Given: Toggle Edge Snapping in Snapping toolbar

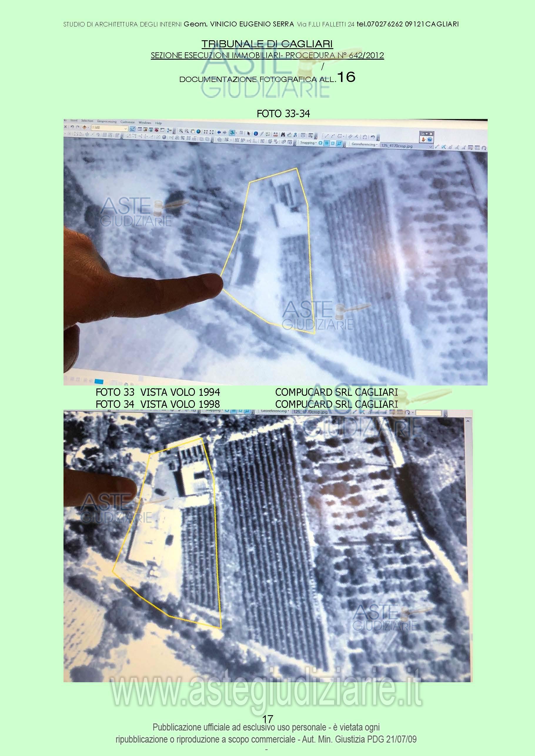Looking at the screenshot, I should [x=339, y=144].
